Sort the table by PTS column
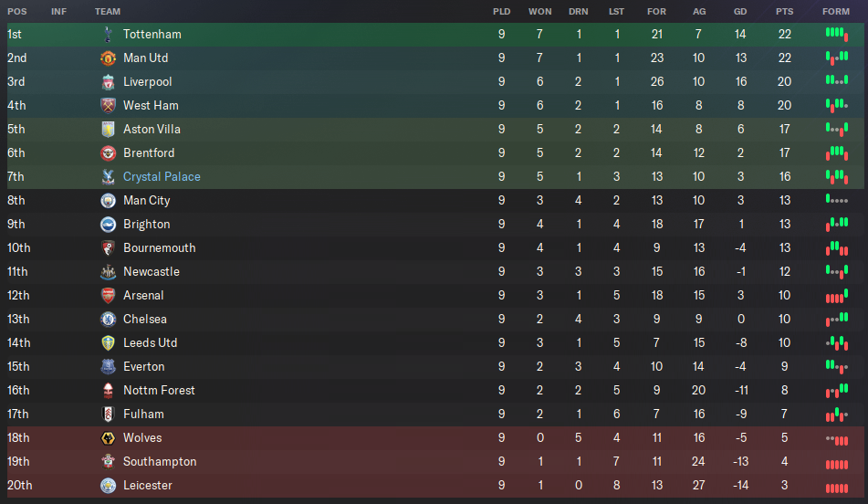 pos(784,12)
